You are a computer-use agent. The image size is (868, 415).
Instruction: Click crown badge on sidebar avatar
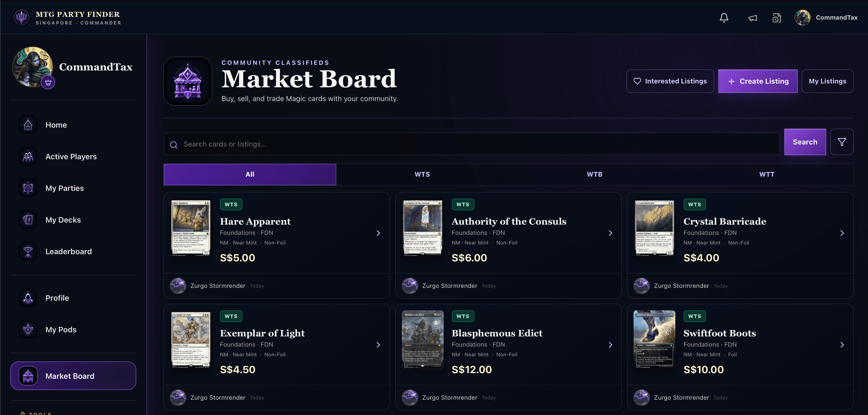tap(48, 82)
